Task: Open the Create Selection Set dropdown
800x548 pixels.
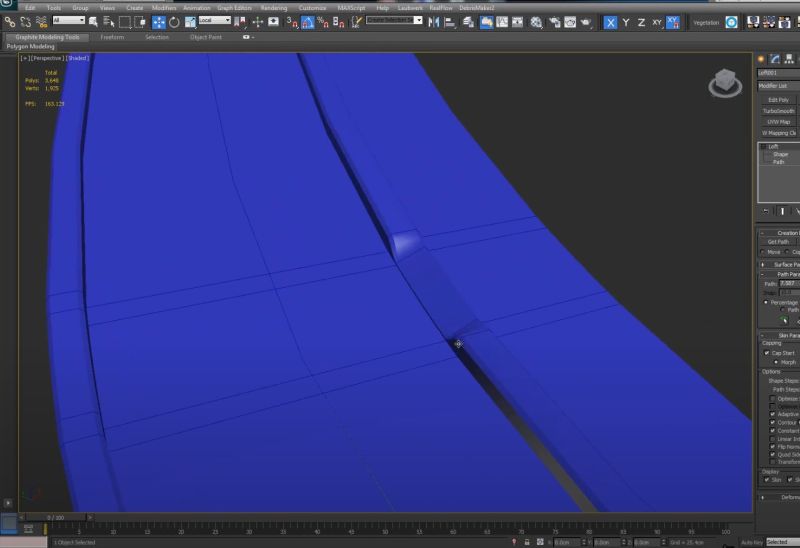Action: [394, 20]
